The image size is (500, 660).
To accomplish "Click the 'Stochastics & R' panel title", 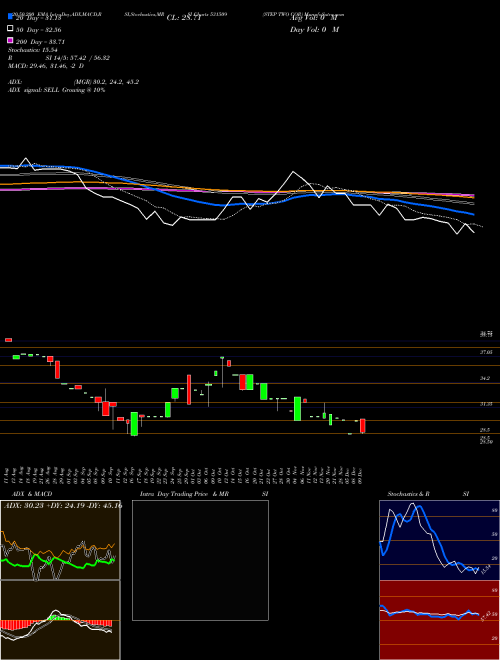I will tap(408, 494).
